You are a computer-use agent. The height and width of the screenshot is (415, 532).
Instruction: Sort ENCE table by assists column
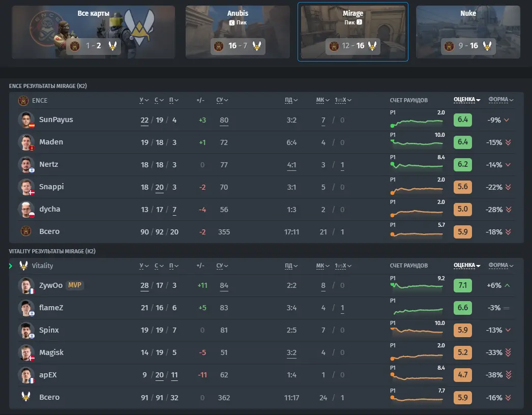click(174, 100)
